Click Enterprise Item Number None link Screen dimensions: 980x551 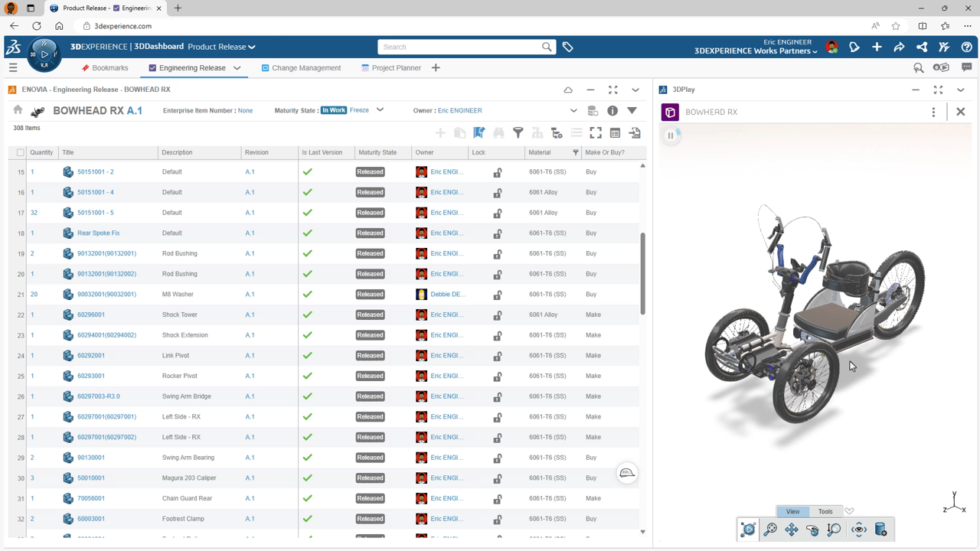245,110
